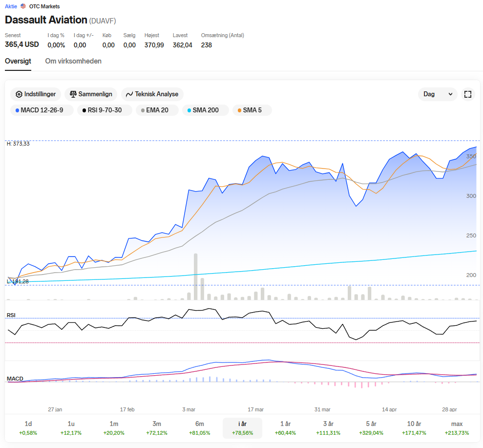The height and width of the screenshot is (448, 483).
Task: Click the Sammenlign scales icon
Action: (73, 94)
